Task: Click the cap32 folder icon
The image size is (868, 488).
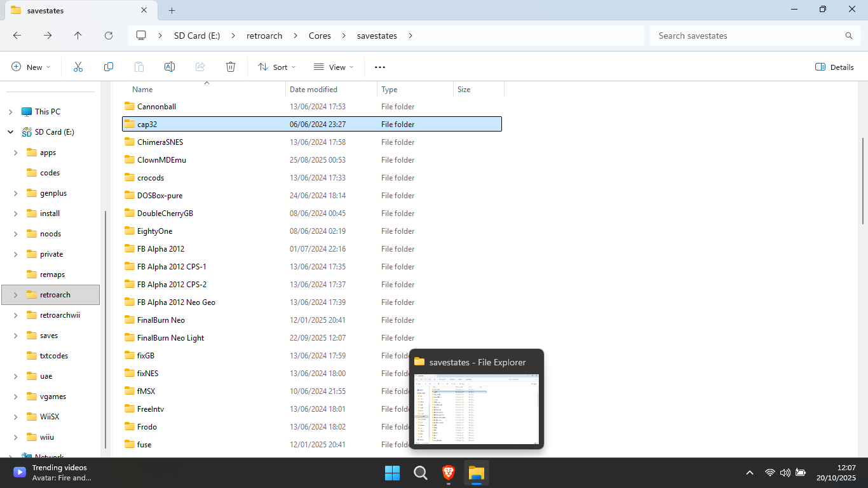Action: (x=130, y=124)
